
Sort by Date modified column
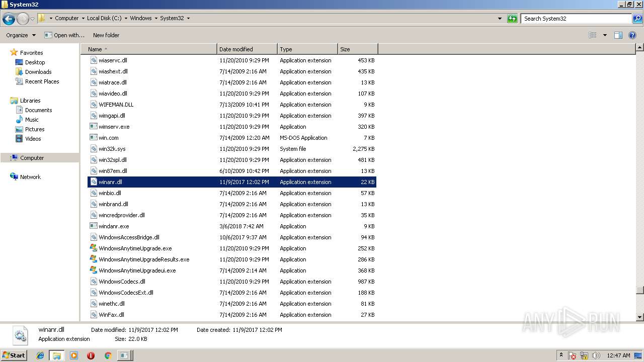point(247,49)
